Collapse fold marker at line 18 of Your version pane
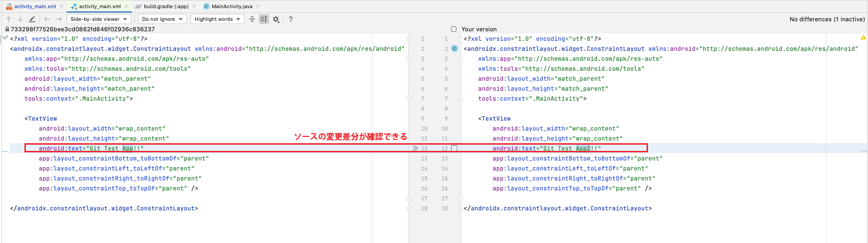The height and width of the screenshot is (243, 868). [461, 209]
